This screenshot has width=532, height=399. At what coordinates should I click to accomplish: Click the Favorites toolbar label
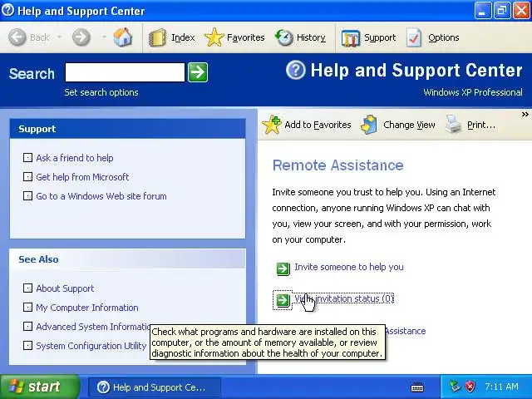point(246,37)
